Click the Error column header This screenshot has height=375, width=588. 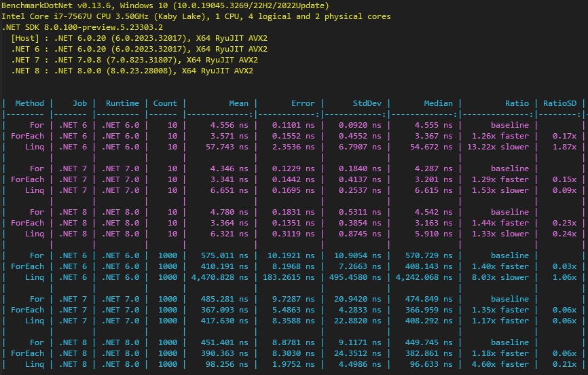[303, 103]
